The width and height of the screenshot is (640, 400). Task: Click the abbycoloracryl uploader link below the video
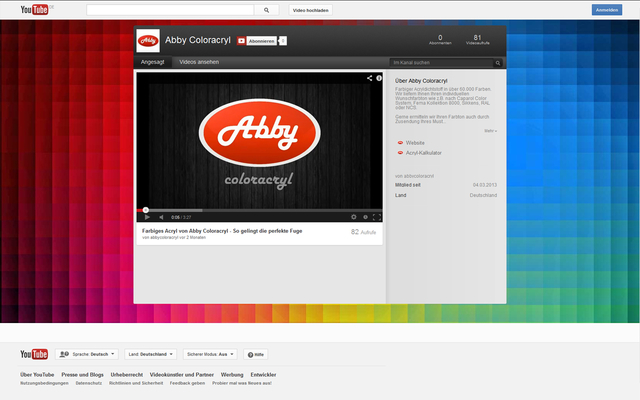(x=164, y=238)
